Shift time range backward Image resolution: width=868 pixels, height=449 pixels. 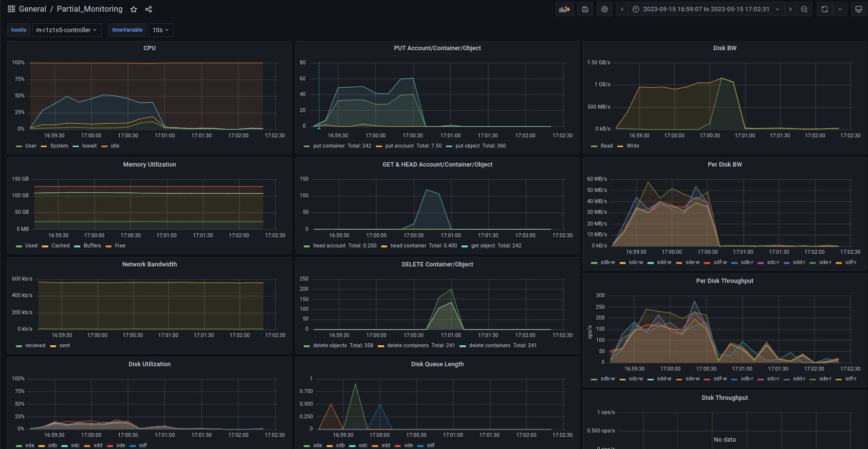tap(622, 9)
